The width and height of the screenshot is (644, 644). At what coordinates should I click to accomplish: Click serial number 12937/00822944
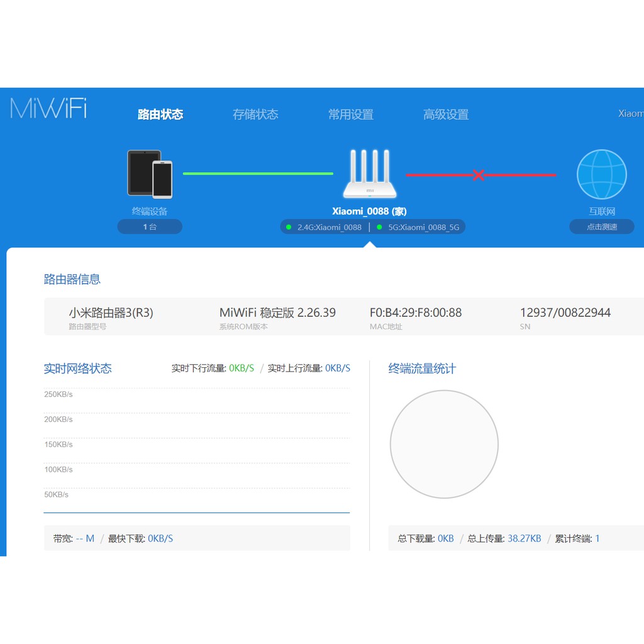[x=565, y=313]
